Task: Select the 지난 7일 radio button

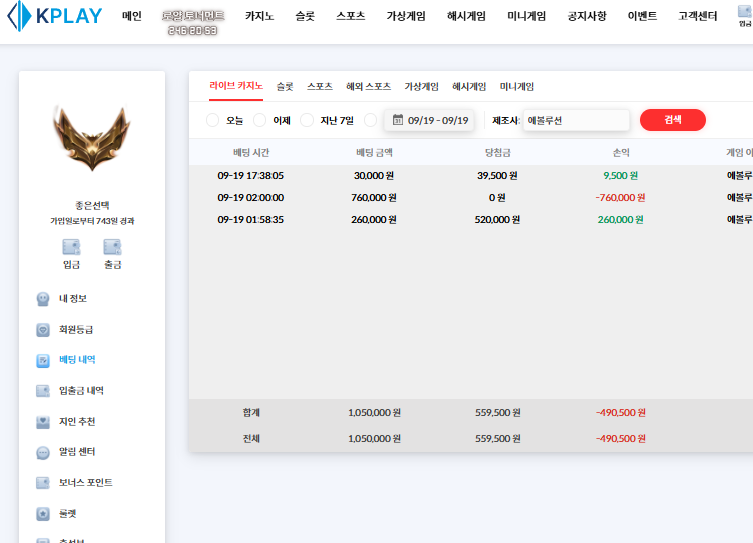Action: tap(306, 120)
